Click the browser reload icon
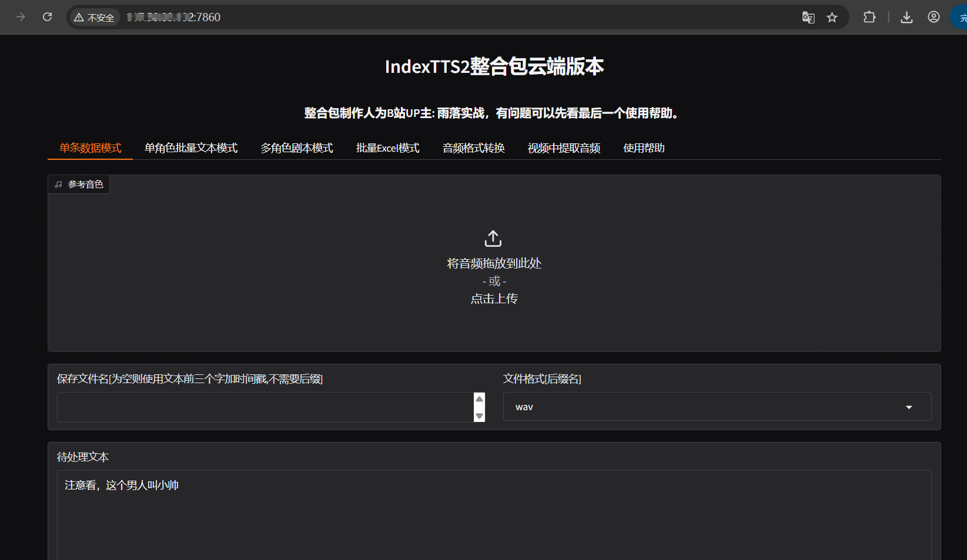 pos(48,17)
